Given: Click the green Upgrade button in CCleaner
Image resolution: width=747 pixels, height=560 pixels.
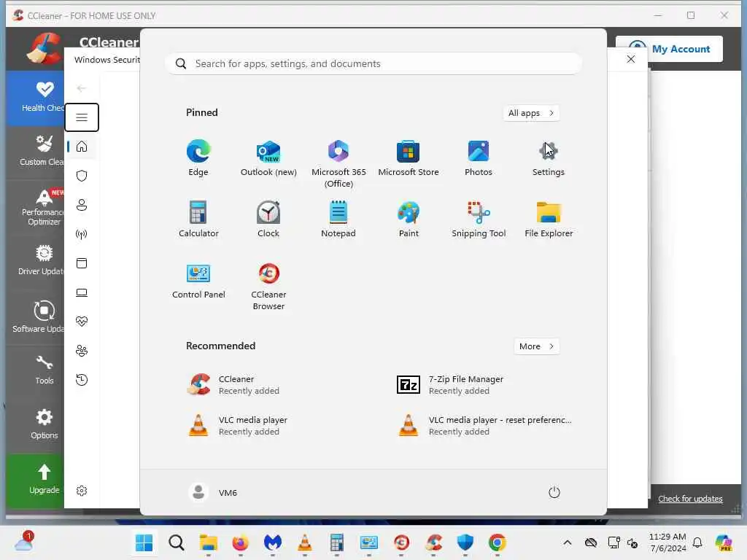Looking at the screenshot, I should 35,481.
